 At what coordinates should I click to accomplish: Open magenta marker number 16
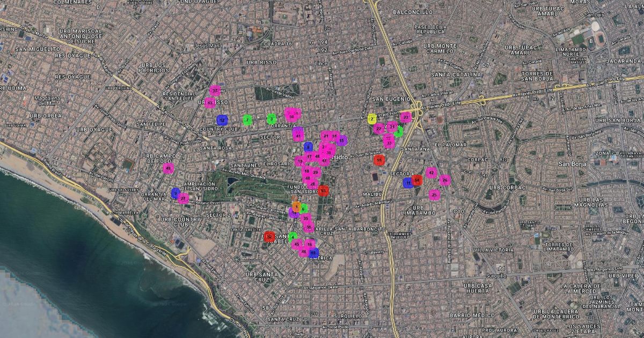[x=310, y=244]
